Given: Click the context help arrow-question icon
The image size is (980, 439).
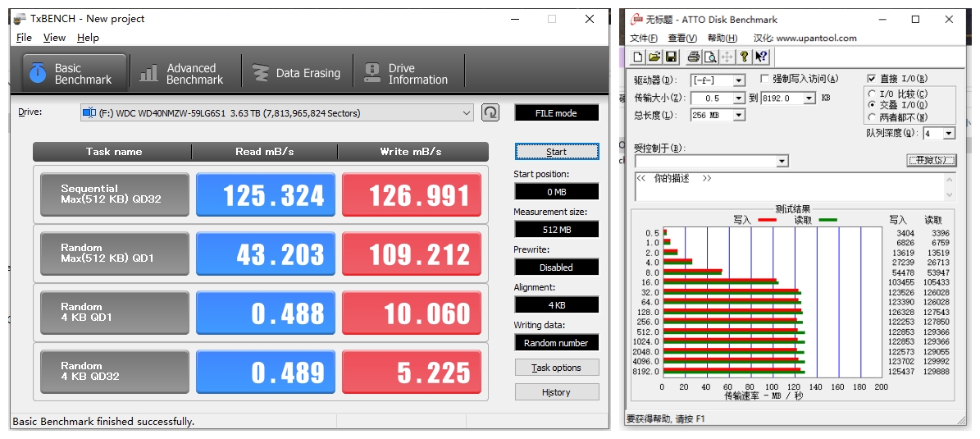Looking at the screenshot, I should click(762, 57).
